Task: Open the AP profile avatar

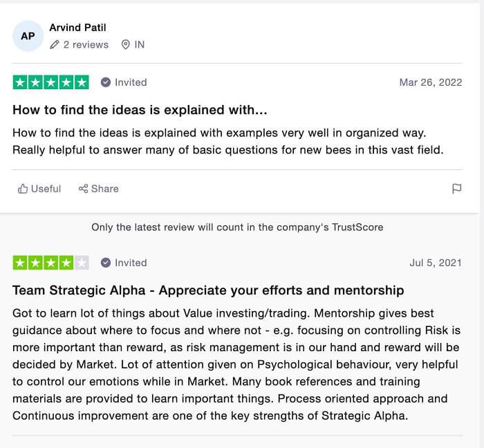Action: point(28,36)
